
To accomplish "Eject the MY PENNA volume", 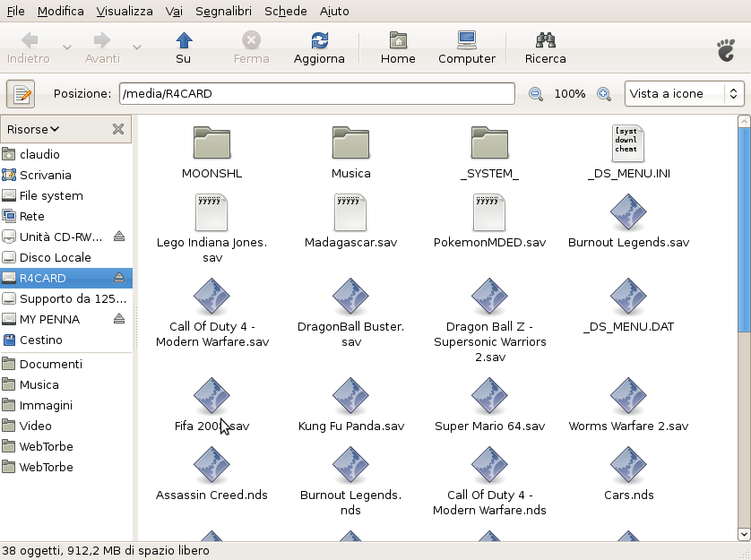I will (x=119, y=319).
